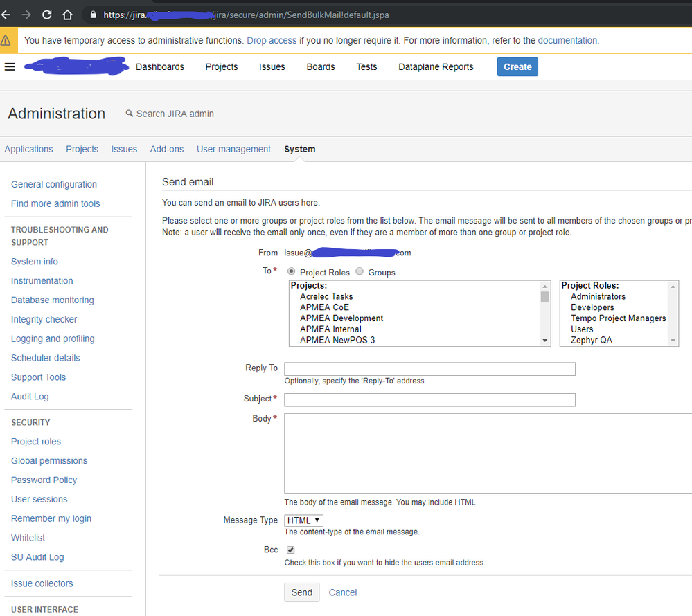Click the magnifier icon in JIRA admin search
Screen dimensions: 692x616
click(130, 114)
